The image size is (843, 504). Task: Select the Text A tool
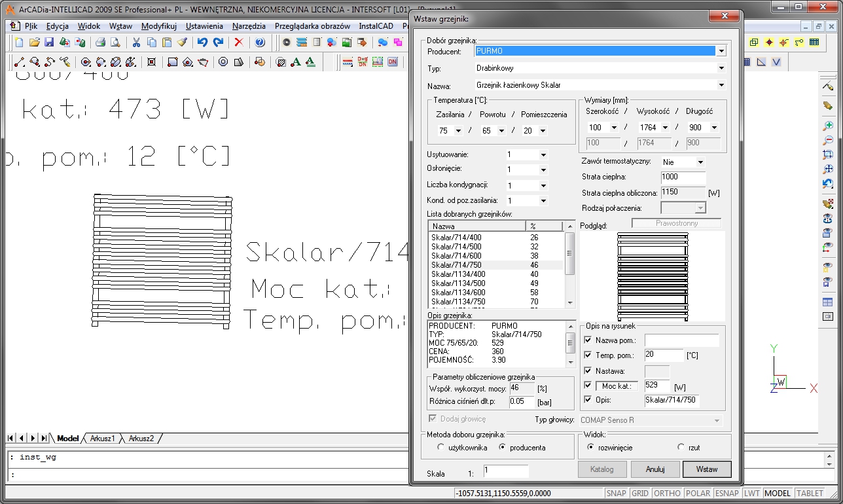tap(296, 62)
